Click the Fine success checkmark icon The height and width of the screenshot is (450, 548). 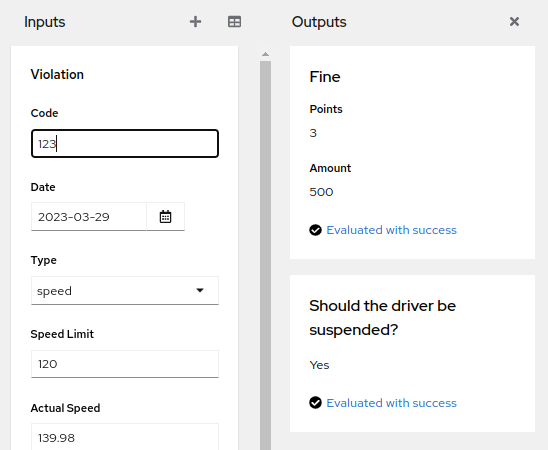(x=315, y=230)
